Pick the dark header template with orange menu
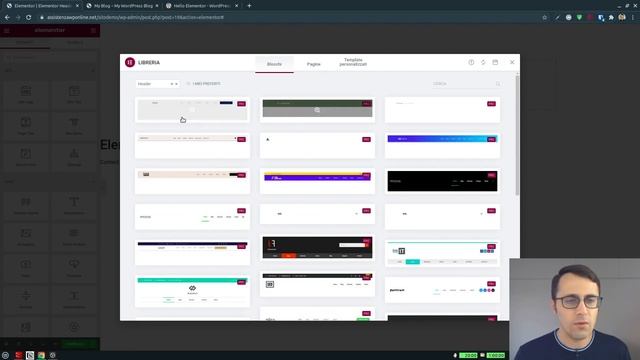Screen dimensions: 640x360 [x=317, y=247]
